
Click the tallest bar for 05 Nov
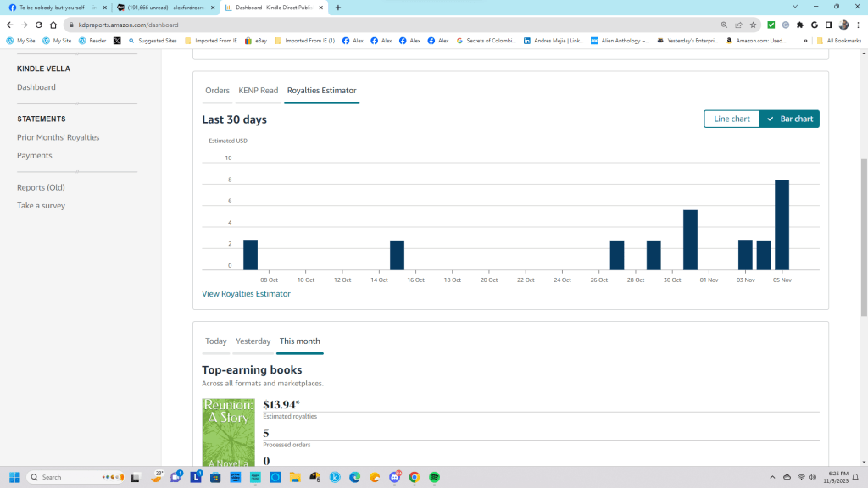[x=782, y=225]
